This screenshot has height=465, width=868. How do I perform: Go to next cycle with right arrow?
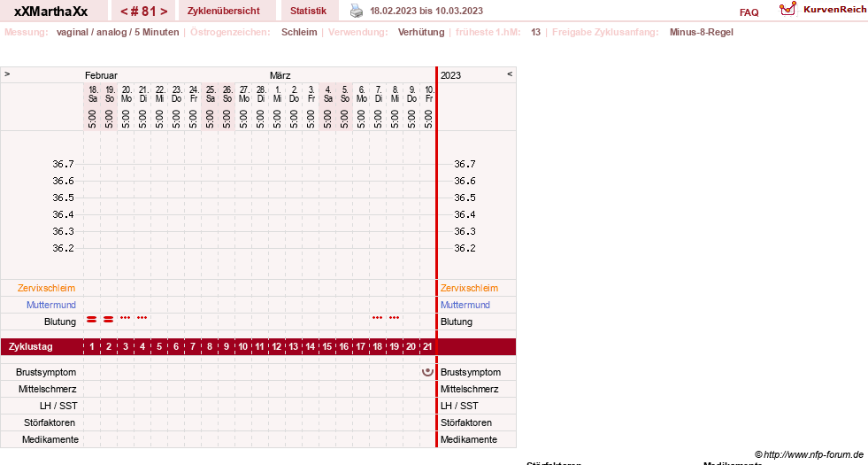pos(164,12)
